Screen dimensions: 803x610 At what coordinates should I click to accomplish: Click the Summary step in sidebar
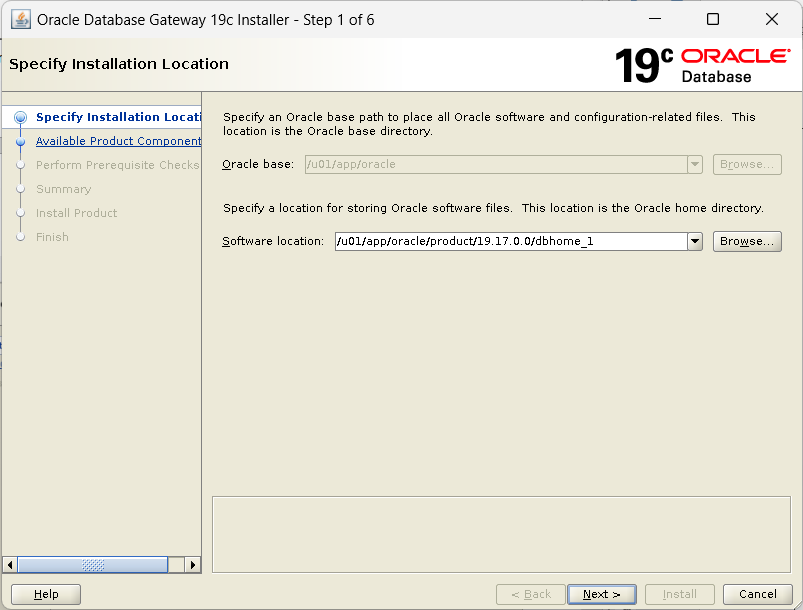click(x=64, y=189)
